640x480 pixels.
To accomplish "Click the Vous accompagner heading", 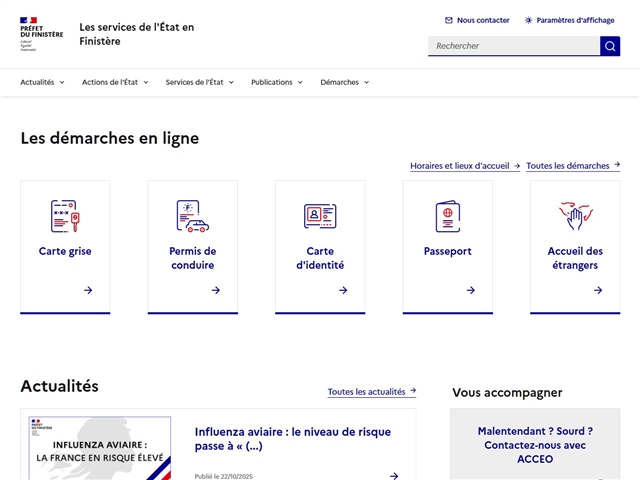I will coord(507,392).
